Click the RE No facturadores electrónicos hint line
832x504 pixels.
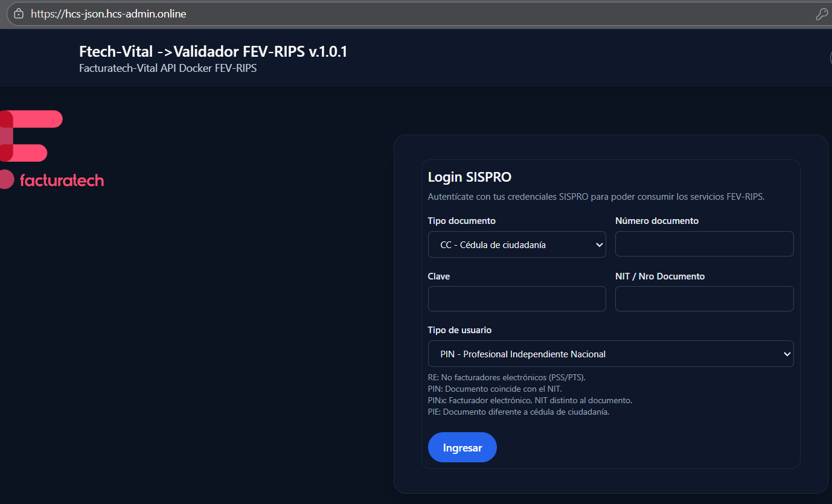point(507,377)
